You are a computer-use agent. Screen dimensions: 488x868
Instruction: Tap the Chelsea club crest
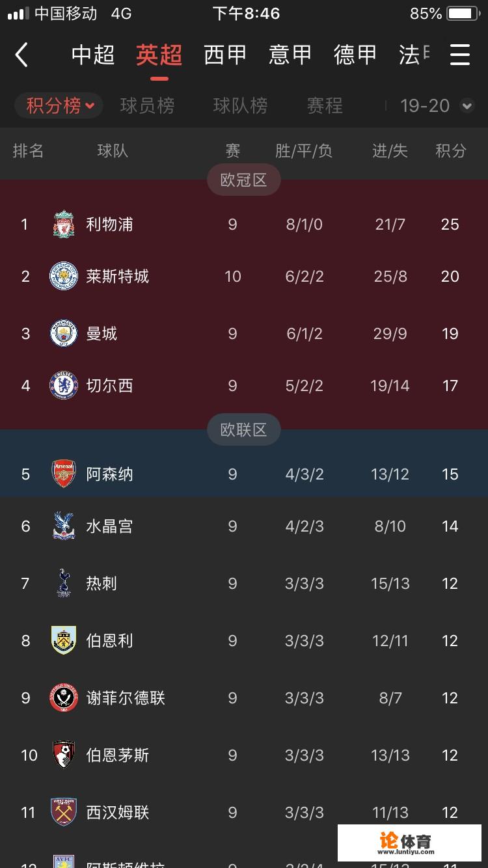(64, 386)
